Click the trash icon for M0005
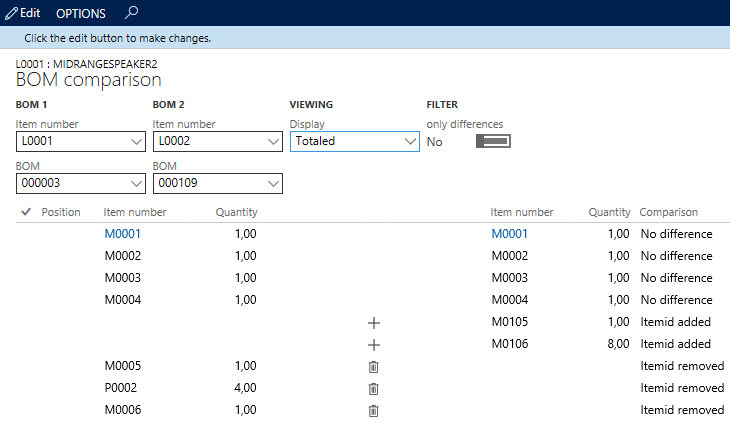Screen dimensions: 730x423 373,367
